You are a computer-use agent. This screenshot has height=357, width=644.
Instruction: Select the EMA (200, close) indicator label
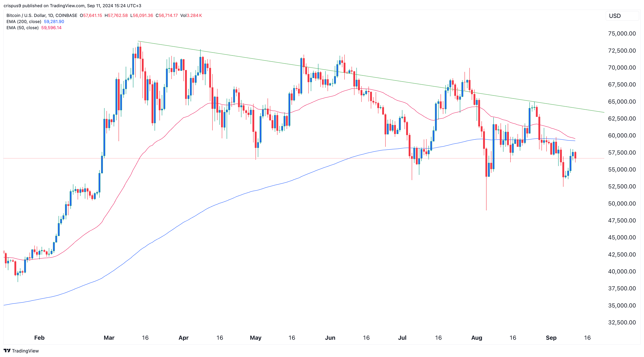coord(24,21)
